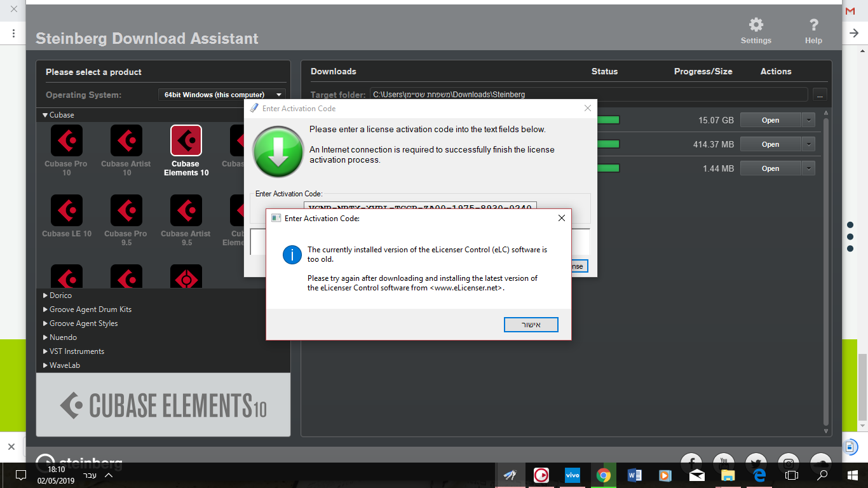
Task: Click the Gmail icon in the browser behind
Action: (x=850, y=11)
